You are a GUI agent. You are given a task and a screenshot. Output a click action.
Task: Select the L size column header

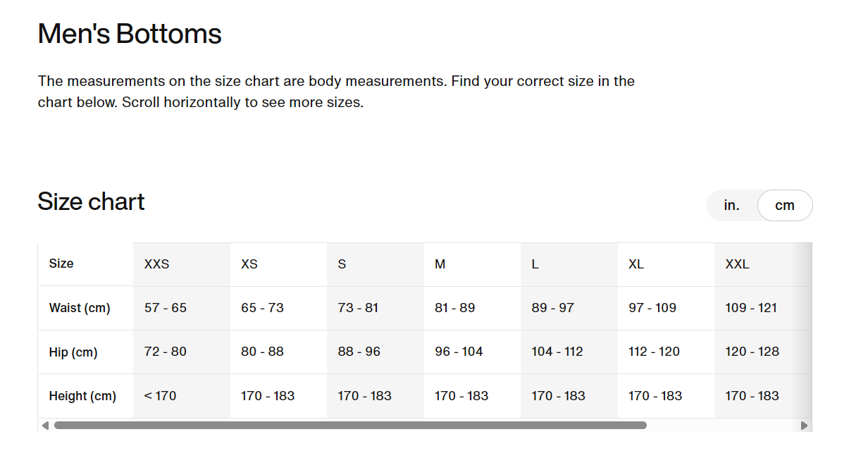click(x=535, y=264)
